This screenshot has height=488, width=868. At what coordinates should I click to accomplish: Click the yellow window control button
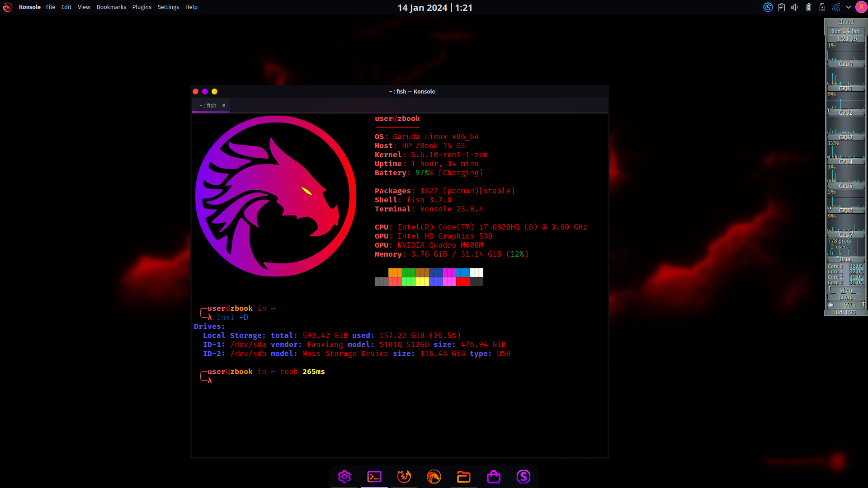215,91
